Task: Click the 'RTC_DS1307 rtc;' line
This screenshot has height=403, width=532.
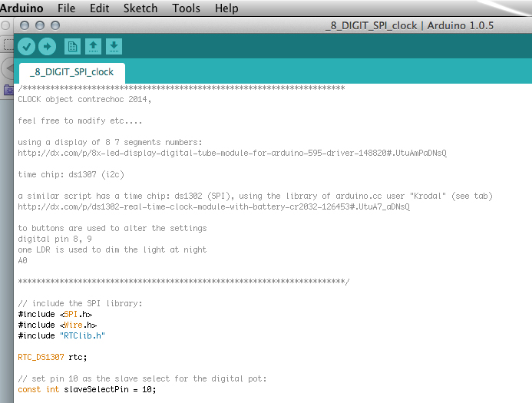Action: 52,357
